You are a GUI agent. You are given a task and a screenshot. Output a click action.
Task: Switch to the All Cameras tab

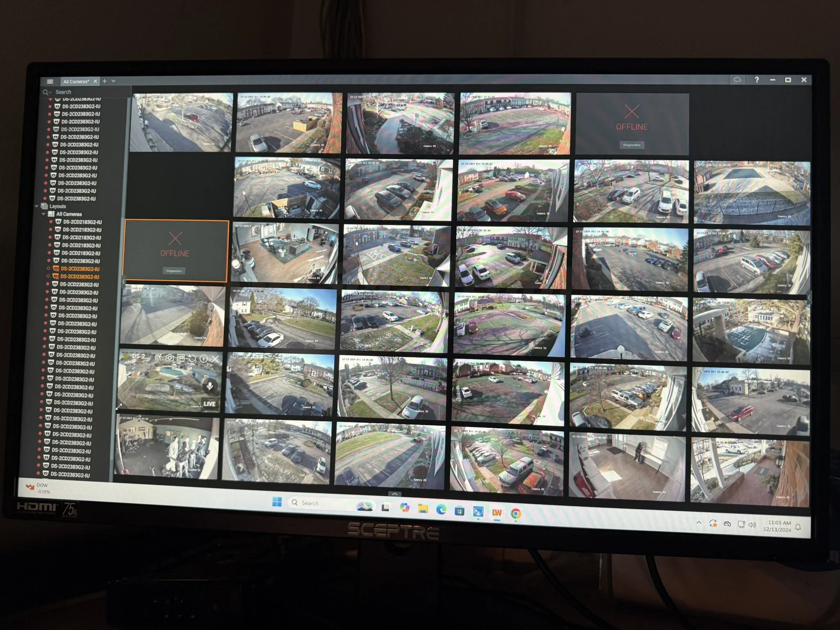click(x=76, y=82)
